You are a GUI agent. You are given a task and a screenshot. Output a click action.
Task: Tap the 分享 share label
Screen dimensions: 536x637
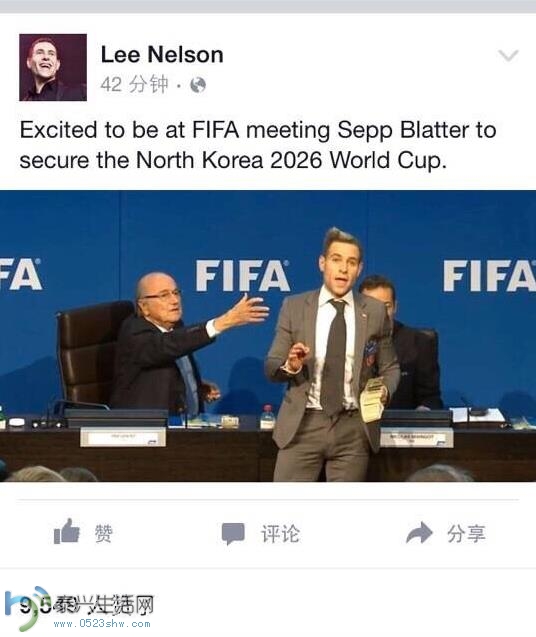(466, 533)
